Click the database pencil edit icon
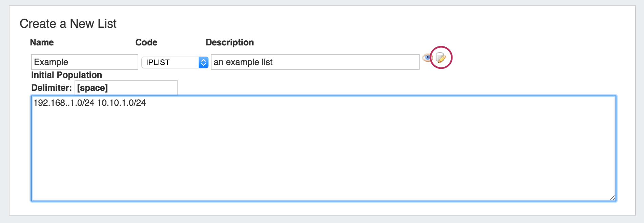This screenshot has height=223, width=644. 441,58
